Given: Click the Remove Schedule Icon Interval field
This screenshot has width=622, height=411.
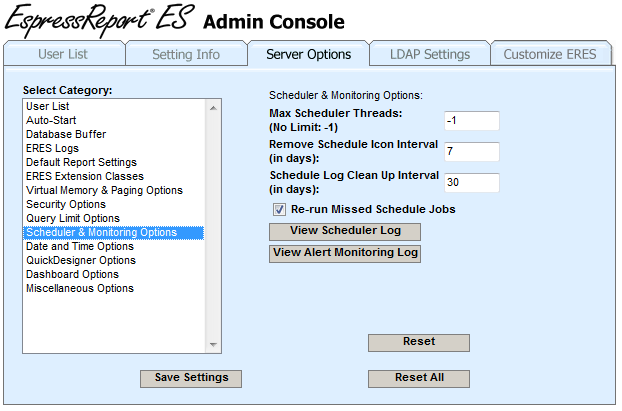Looking at the screenshot, I should click(472, 152).
